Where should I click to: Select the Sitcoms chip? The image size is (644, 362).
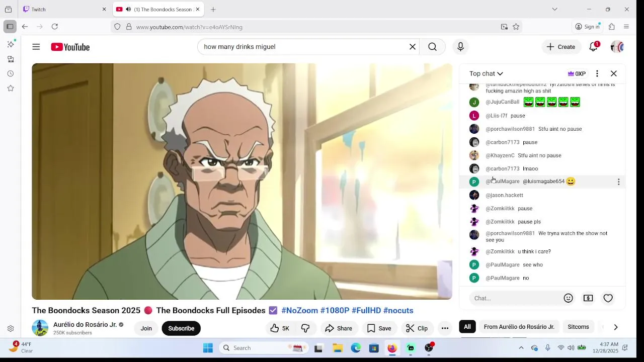(x=578, y=327)
